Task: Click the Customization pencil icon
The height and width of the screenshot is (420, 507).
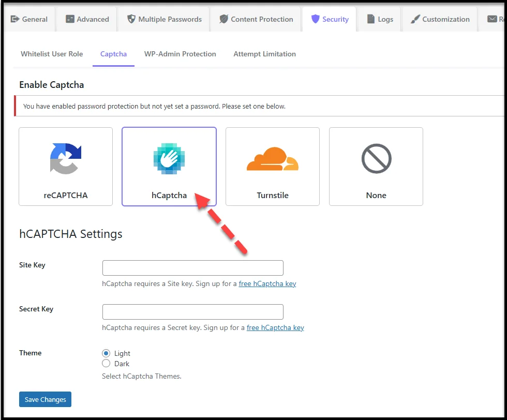Action: coord(414,19)
